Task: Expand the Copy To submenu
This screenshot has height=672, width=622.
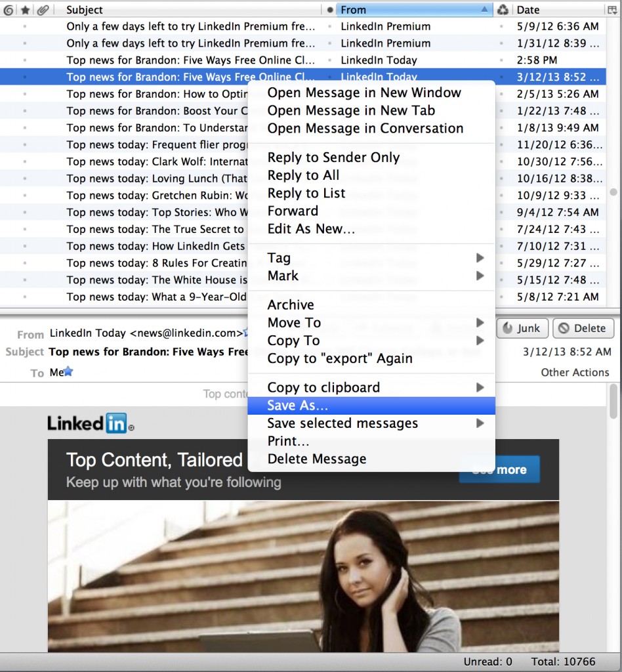Action: (x=371, y=341)
